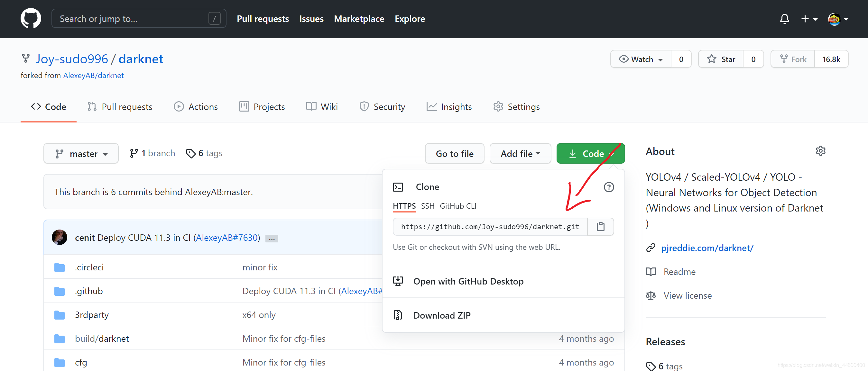Open Pull requests in top navigation
868x371 pixels.
(x=263, y=19)
